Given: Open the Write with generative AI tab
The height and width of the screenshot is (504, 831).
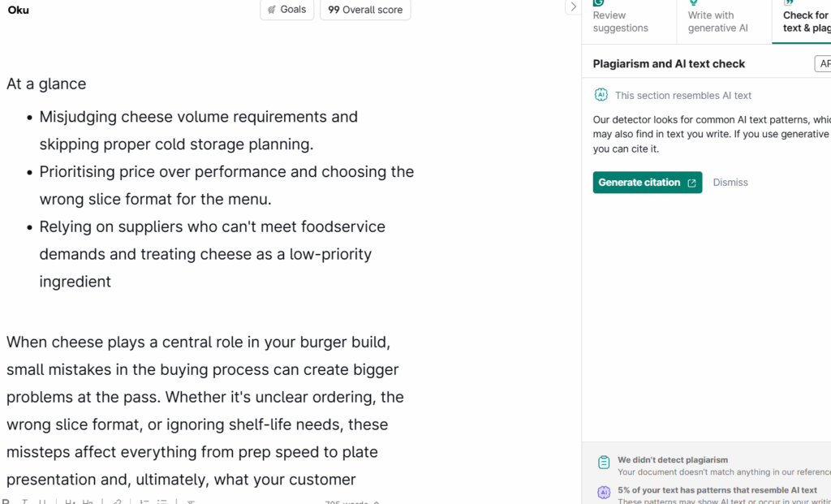Looking at the screenshot, I should [x=717, y=21].
